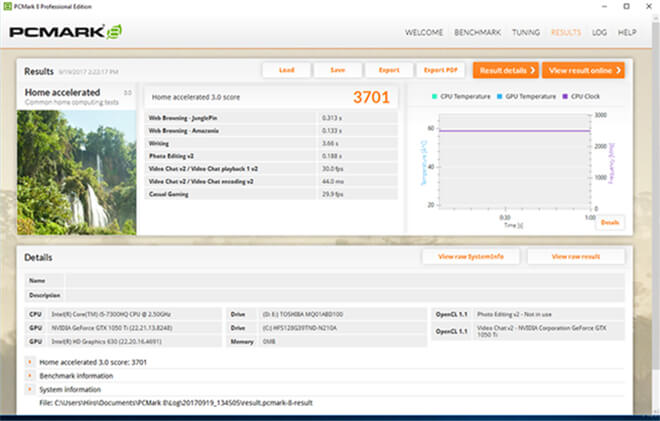Click the 3701 score value

pos(371,97)
